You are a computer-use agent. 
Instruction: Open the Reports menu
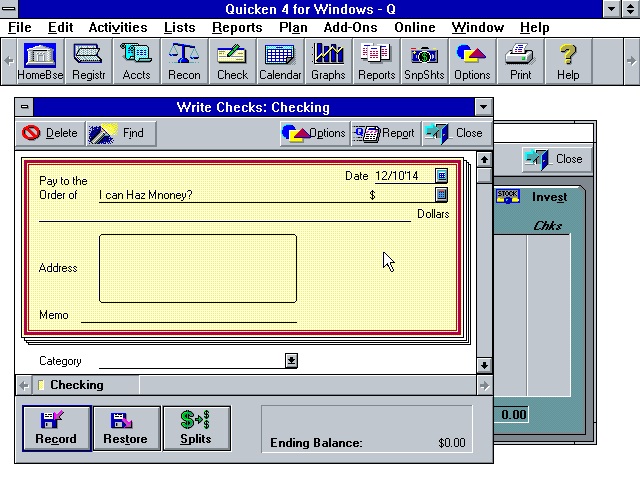click(237, 27)
